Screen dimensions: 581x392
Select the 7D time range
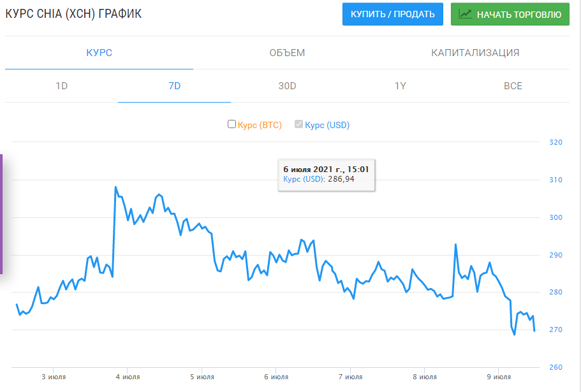(x=174, y=86)
